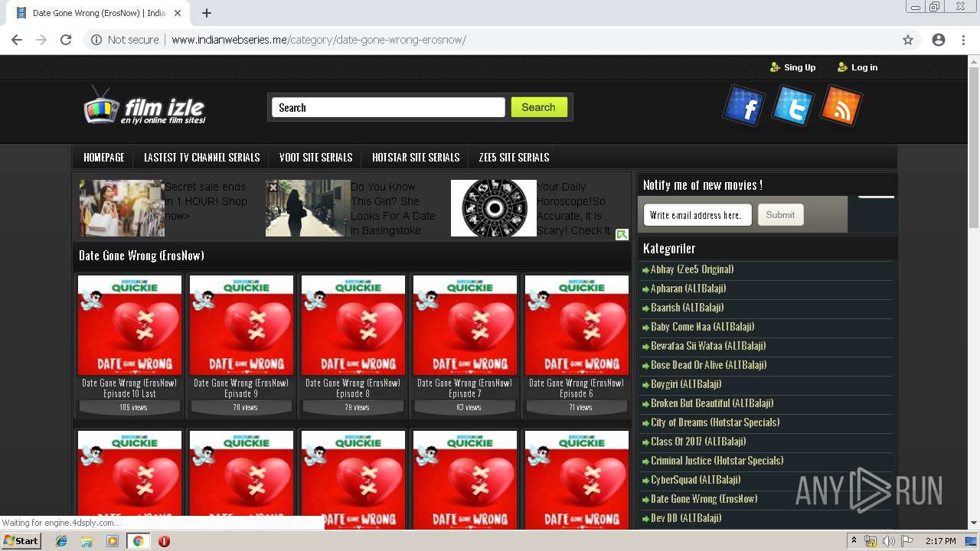Screen dimensions: 980x551
Task: Open Criminal Justice category
Action: pyautogui.click(x=717, y=461)
